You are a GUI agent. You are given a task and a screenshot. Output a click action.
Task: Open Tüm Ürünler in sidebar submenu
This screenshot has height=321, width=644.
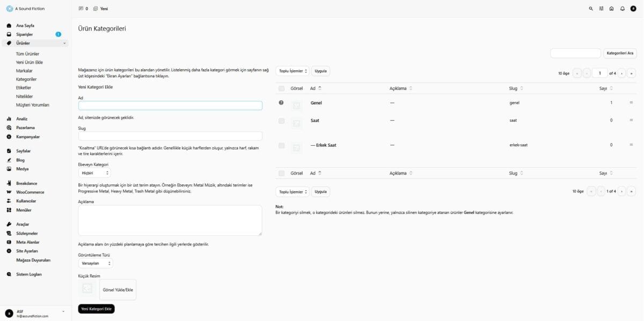pyautogui.click(x=27, y=54)
